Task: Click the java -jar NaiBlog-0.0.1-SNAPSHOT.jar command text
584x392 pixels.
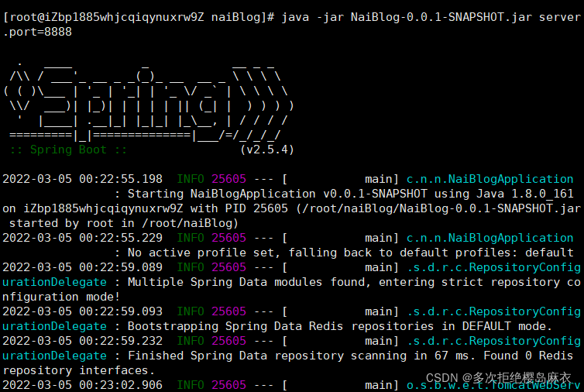Action: (x=407, y=17)
